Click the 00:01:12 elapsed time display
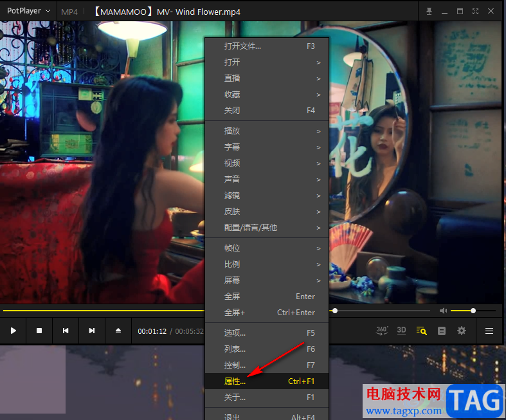 point(152,331)
